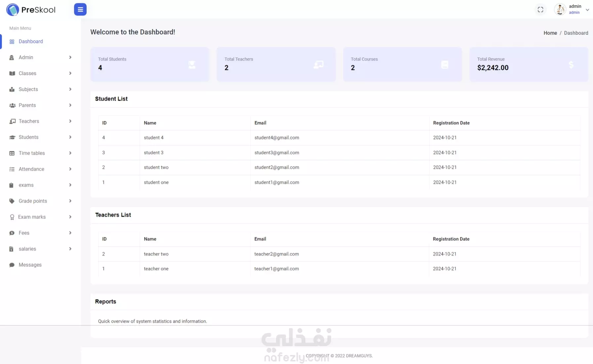Toggle the sidebar hamburger menu button
Screen dimensions: 593x364
80,9
